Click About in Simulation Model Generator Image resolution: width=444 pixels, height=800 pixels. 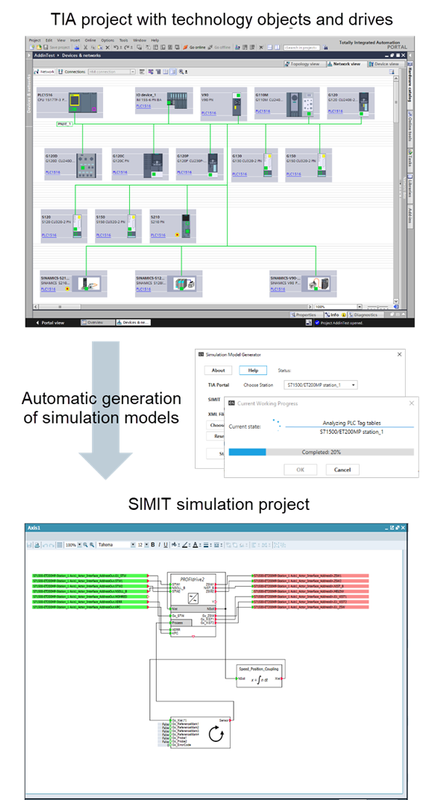[x=218, y=370]
